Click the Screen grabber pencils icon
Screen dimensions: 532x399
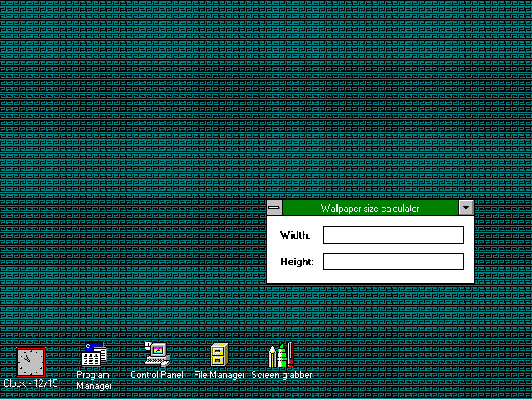[x=282, y=355]
